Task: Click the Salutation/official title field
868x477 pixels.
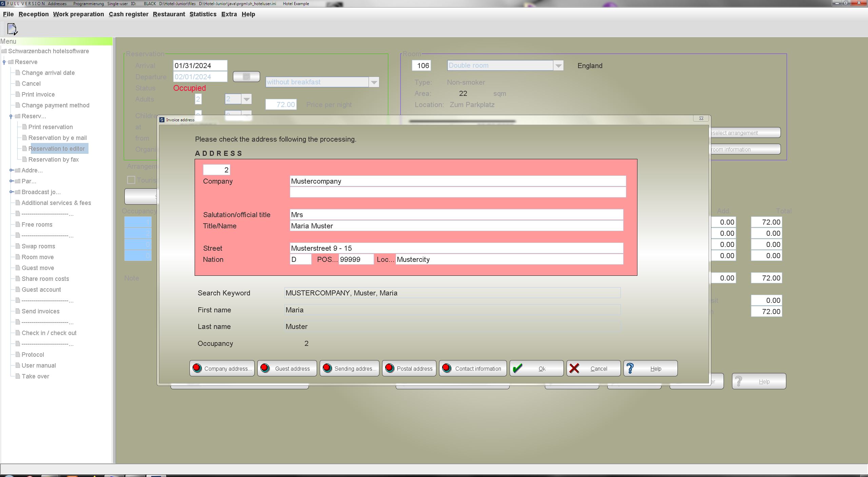Action: 456,214
